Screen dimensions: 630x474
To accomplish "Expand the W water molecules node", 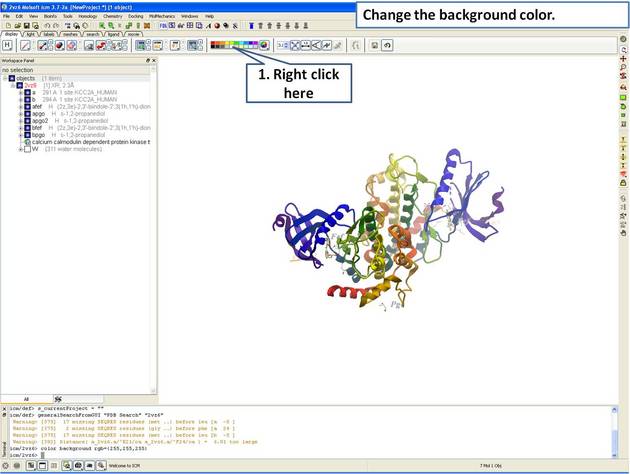I will (x=20, y=149).
